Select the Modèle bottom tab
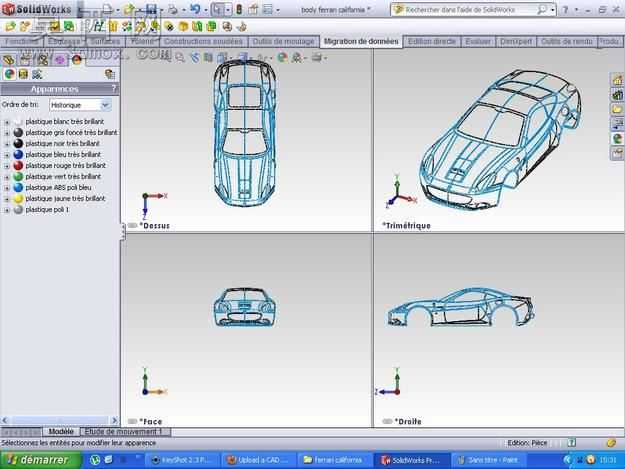Image resolution: width=625 pixels, height=469 pixels. pyautogui.click(x=61, y=432)
